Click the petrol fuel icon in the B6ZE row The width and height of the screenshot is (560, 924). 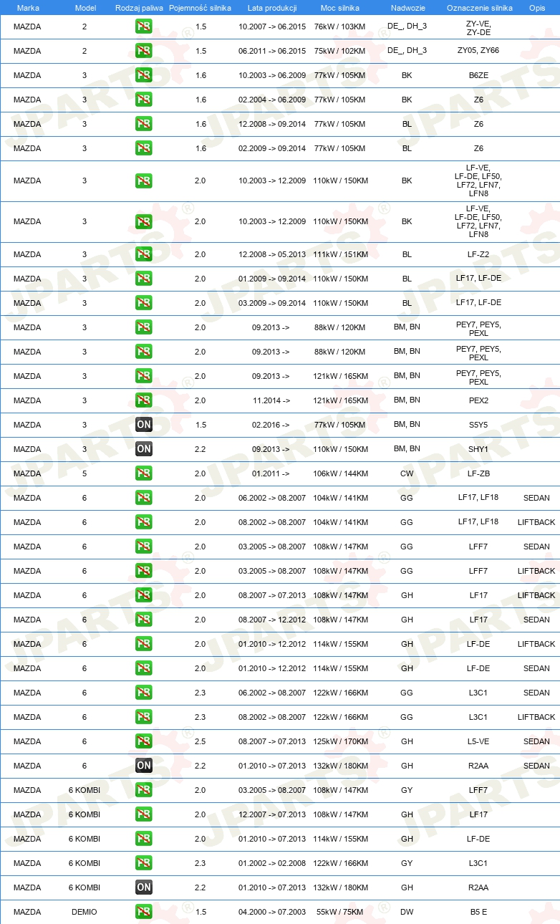tap(144, 75)
